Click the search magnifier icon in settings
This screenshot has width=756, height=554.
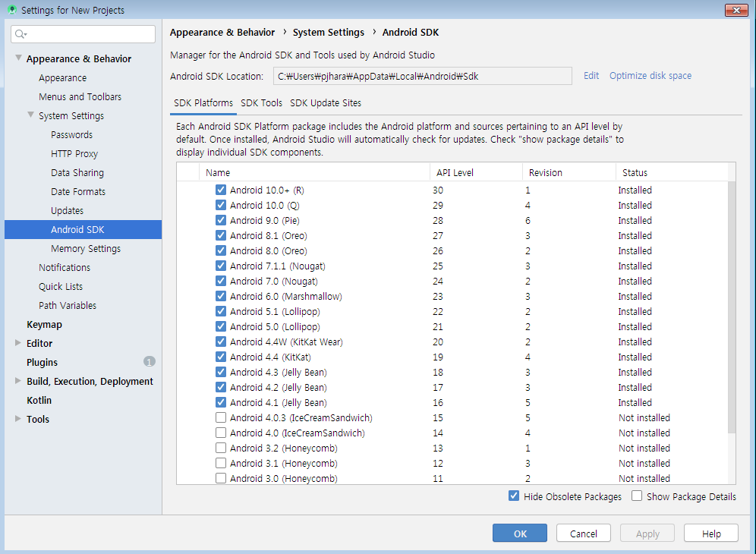point(20,33)
